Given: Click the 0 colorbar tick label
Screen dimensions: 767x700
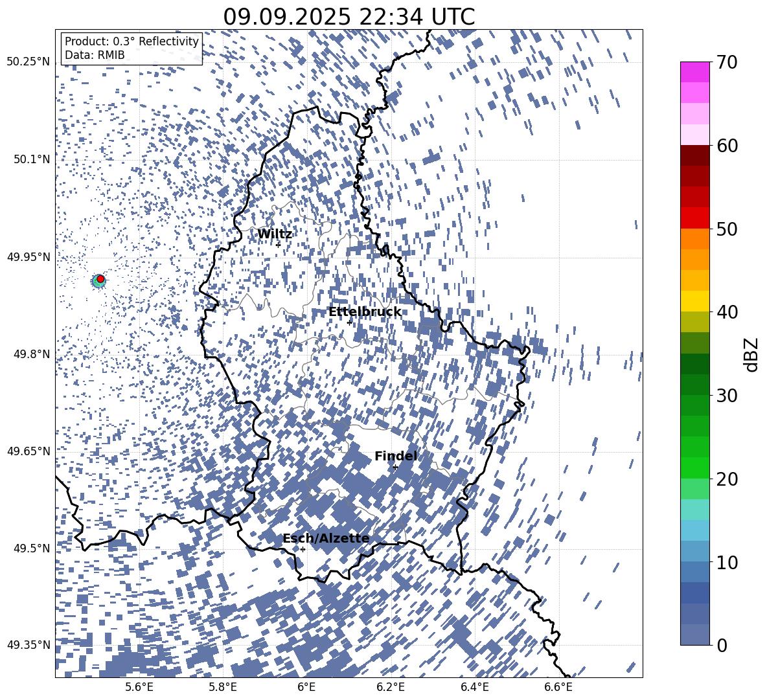Looking at the screenshot, I should [721, 645].
